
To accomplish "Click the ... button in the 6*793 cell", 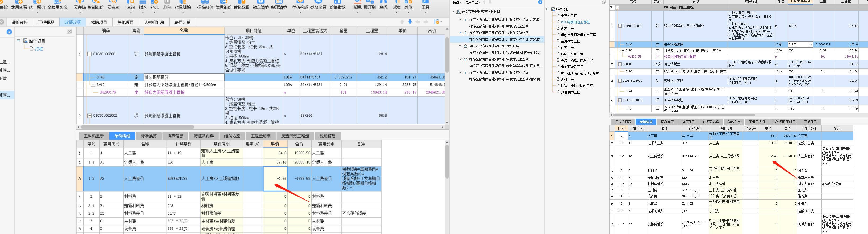I will point(810,45).
